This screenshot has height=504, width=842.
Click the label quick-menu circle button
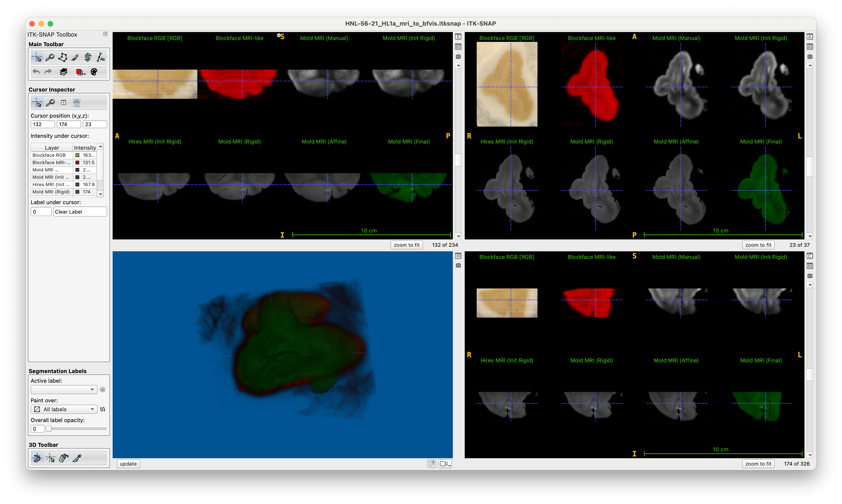coord(103,390)
